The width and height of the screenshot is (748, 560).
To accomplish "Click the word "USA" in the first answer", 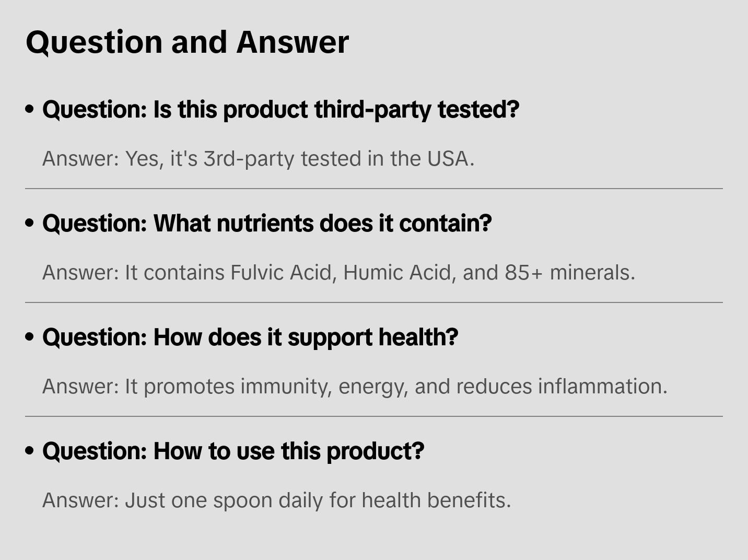I will pyautogui.click(x=448, y=159).
